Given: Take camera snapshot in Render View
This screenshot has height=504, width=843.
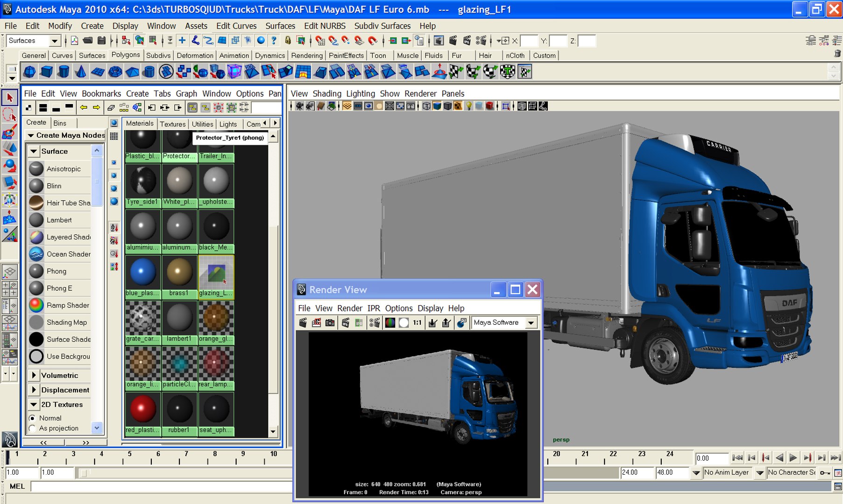Looking at the screenshot, I should click(330, 322).
